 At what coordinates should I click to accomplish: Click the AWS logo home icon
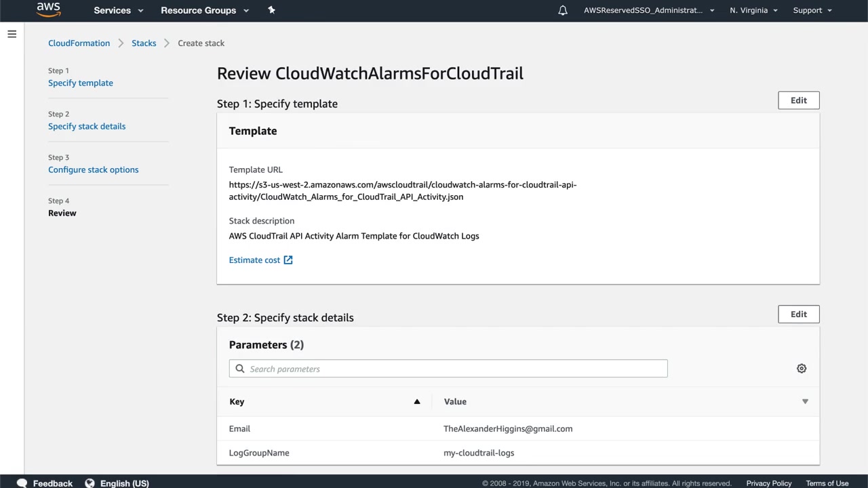coord(48,9)
